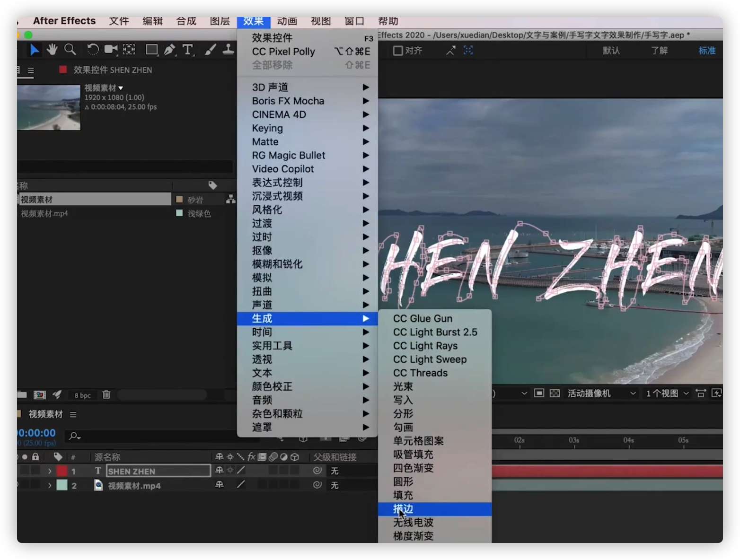Screen dimensions: 740x560
Task: Toggle quality switch on SHEN ZHEN layer
Action: tap(241, 471)
